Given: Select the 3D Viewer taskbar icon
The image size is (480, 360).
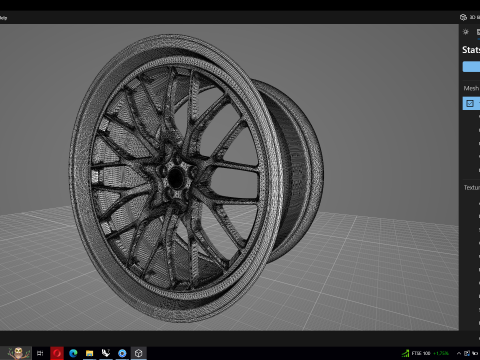Looking at the screenshot, I should click(x=139, y=353).
